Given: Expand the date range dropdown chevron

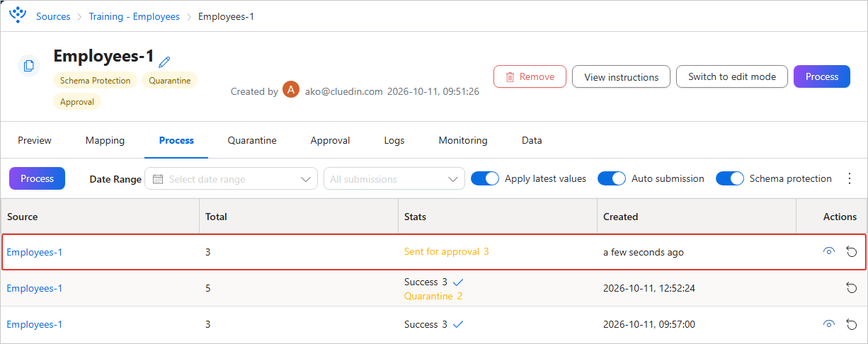Looking at the screenshot, I should [307, 179].
